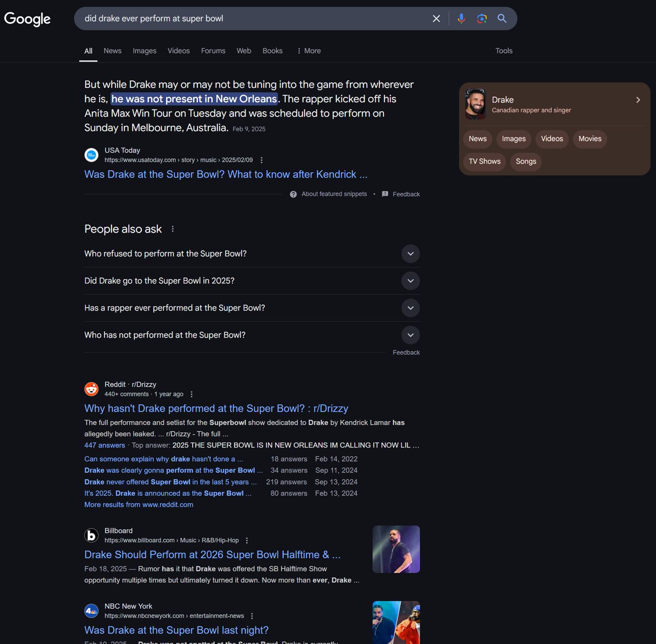656x644 pixels.
Task: Click the '447 answers' Reddit link
Action: pyautogui.click(x=105, y=445)
